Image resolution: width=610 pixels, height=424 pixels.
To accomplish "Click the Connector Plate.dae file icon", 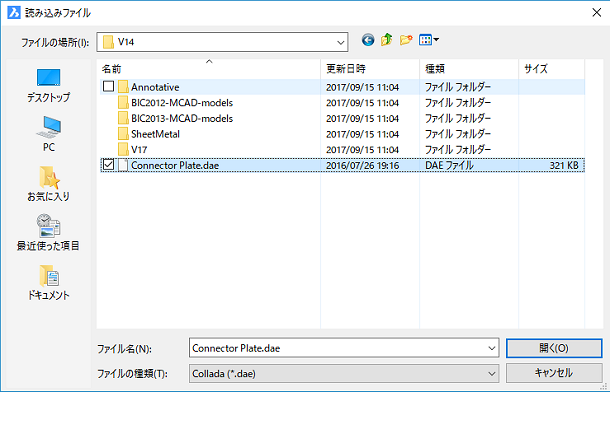I will pyautogui.click(x=123, y=165).
